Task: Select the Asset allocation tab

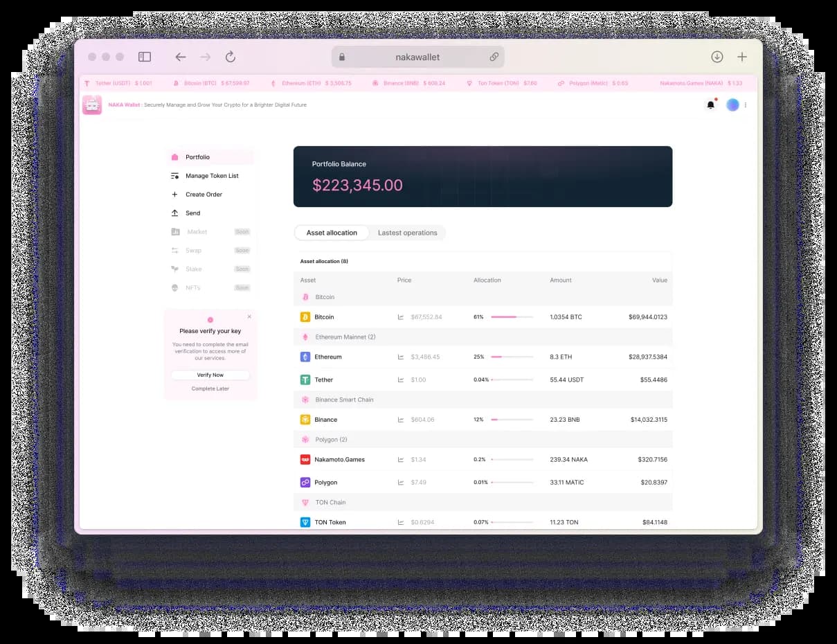Action: click(x=332, y=233)
